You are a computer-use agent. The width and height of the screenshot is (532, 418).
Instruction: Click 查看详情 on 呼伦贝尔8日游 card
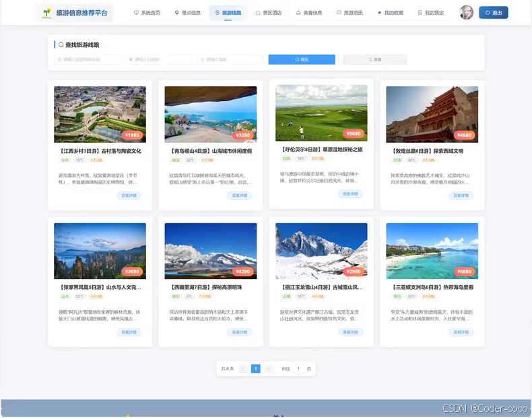[x=350, y=194]
